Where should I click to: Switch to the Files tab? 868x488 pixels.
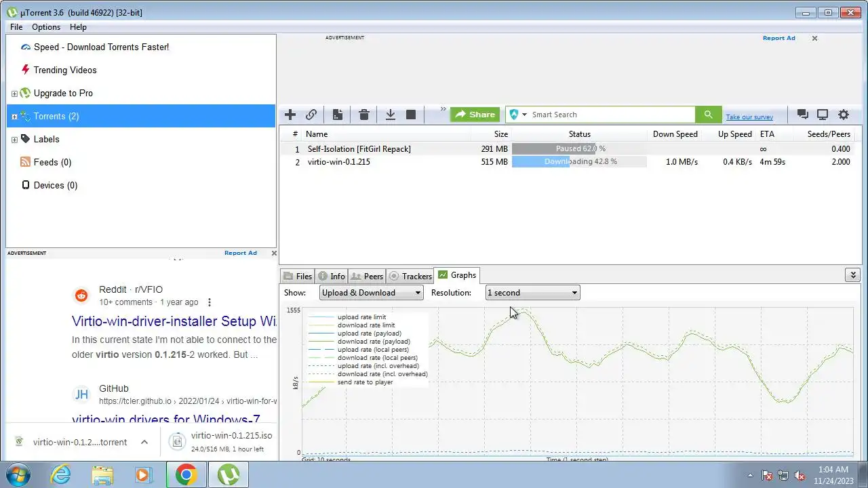297,276
